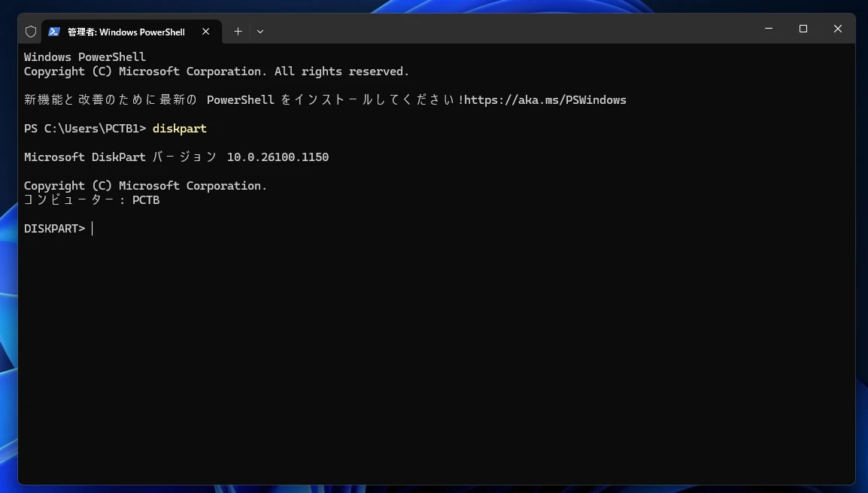Viewport: 868px width, 493px height.
Task: Focus the DISKPART> prompt cursor
Action: click(93, 229)
